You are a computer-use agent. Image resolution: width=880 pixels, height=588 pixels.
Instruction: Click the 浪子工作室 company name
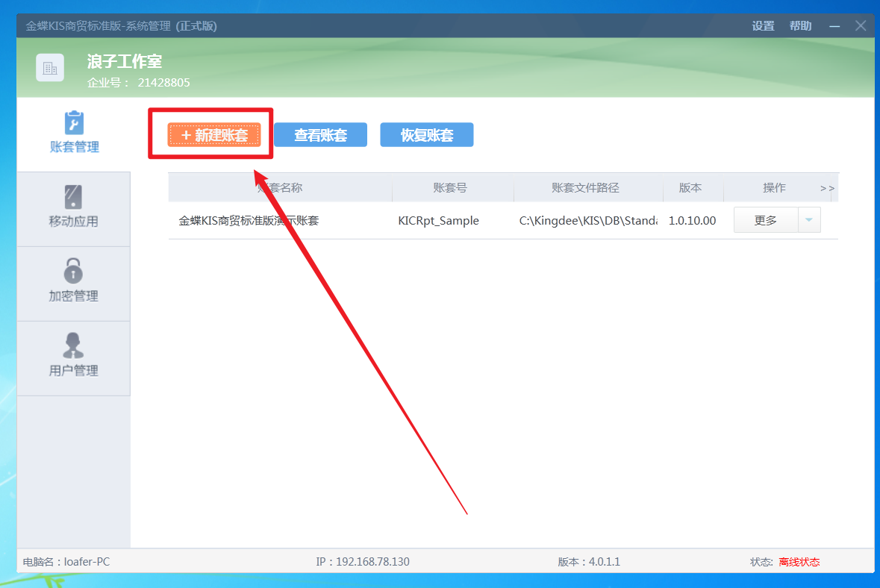pyautogui.click(x=125, y=61)
